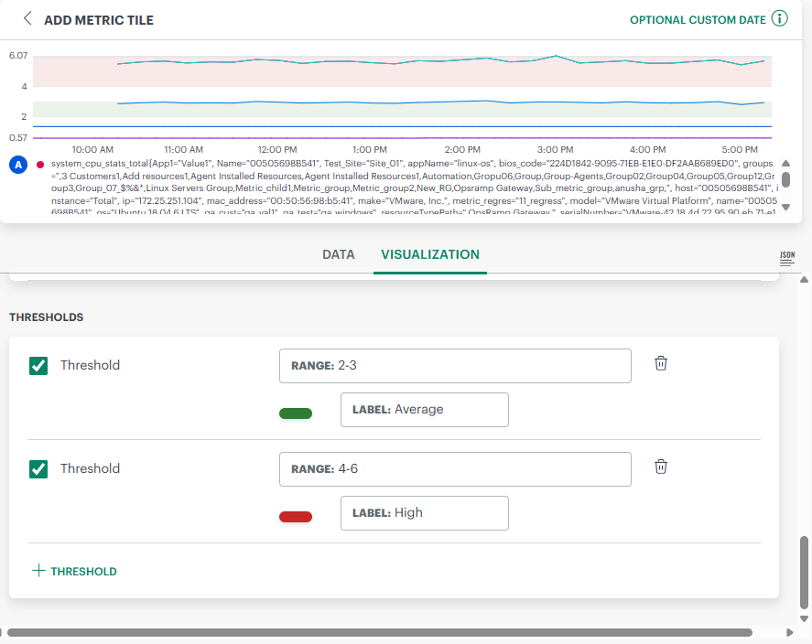
Task: Uncheck the High threshold checkbox
Action: (x=38, y=469)
